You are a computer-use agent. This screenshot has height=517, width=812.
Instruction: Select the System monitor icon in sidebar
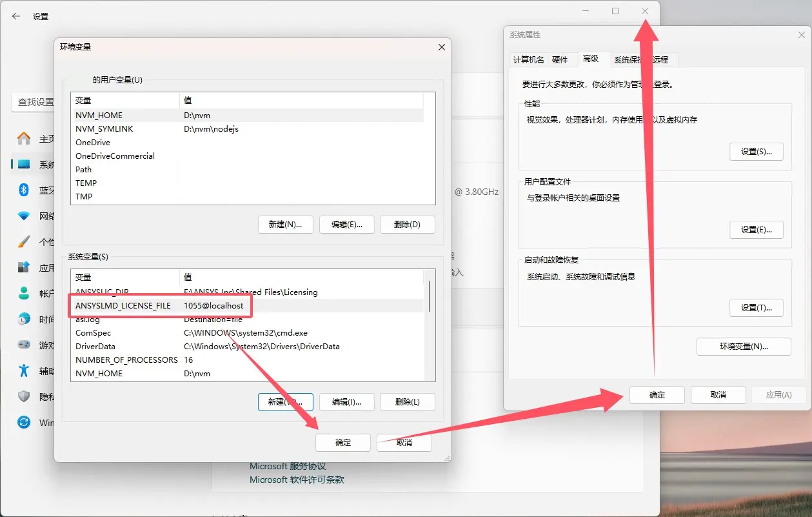[24, 165]
